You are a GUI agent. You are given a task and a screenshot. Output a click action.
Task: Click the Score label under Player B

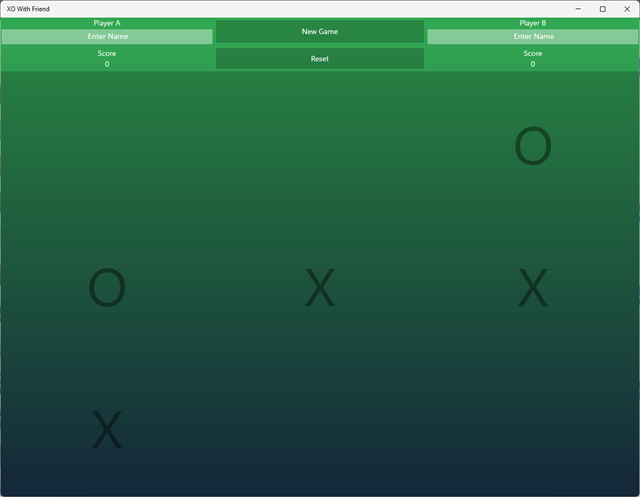tap(533, 53)
